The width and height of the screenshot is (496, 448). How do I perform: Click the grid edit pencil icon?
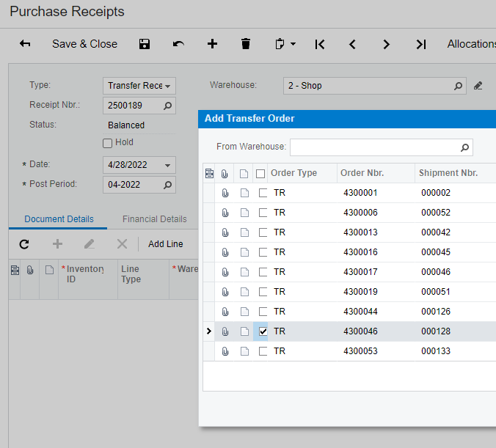[x=90, y=244]
